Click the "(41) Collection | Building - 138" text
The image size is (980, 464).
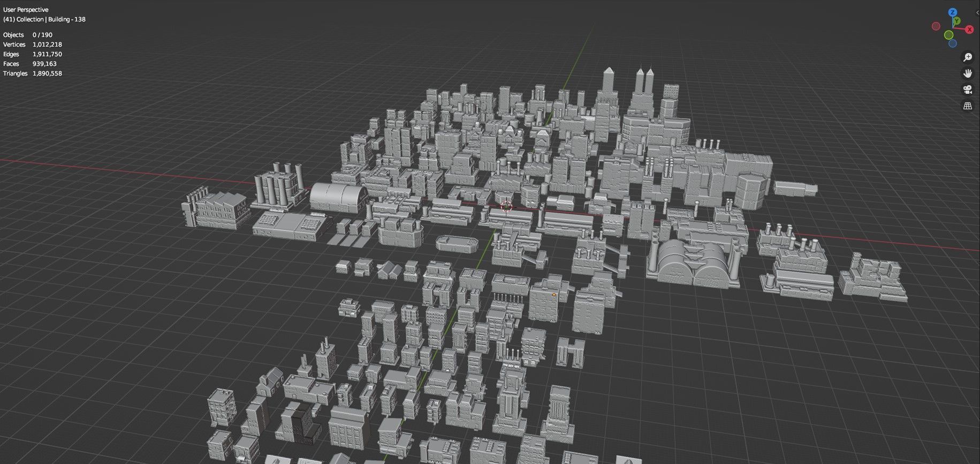[x=44, y=19]
